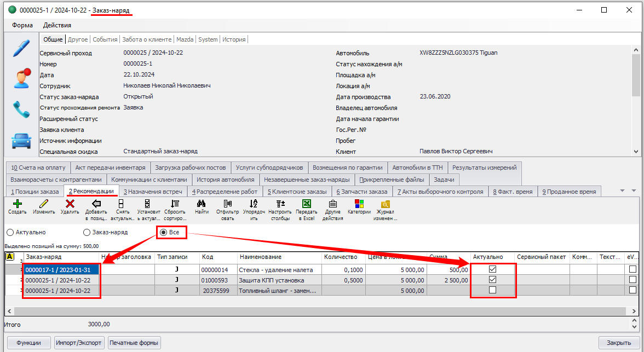Open the Категории colored squares icon
The width and height of the screenshot is (644, 352).
pyautogui.click(x=359, y=204)
